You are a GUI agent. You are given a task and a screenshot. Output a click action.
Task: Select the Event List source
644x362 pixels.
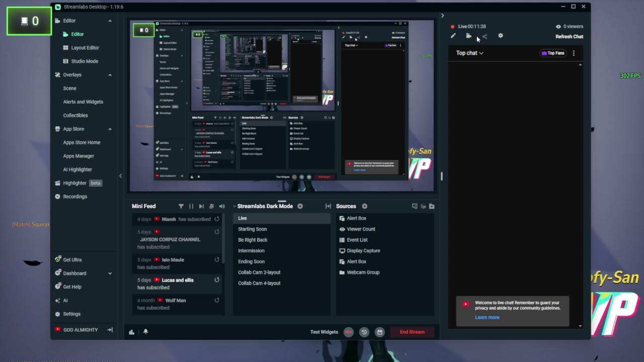pos(385,240)
